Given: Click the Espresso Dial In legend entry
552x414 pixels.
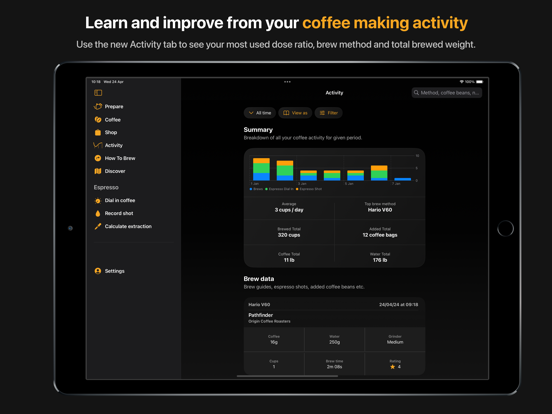Looking at the screenshot, I should 279,189.
